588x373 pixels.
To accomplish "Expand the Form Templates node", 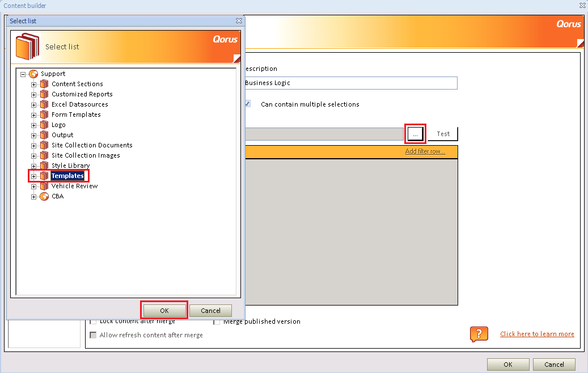I will (x=34, y=115).
